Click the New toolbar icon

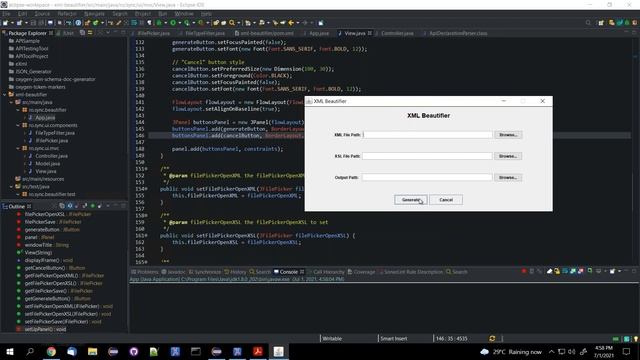click(4, 23)
